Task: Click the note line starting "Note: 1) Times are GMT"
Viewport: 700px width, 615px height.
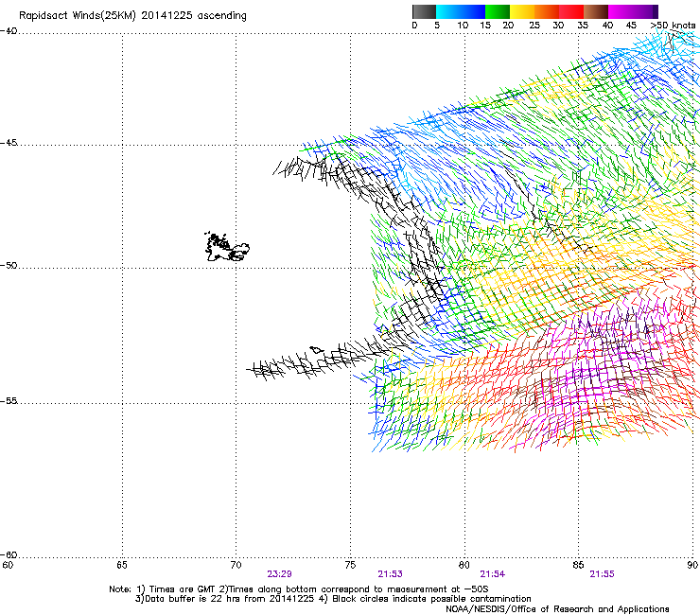Action: 299,589
